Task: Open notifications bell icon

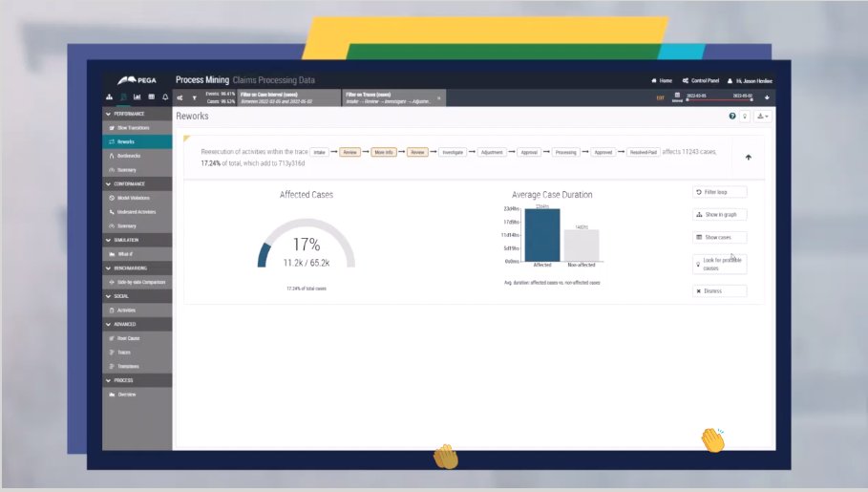Action: tap(165, 96)
